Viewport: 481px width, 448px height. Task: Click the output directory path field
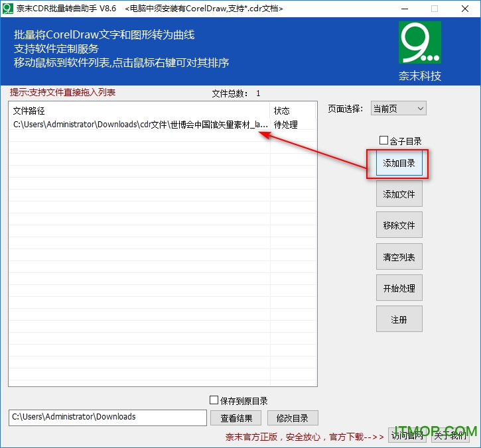pos(107,418)
